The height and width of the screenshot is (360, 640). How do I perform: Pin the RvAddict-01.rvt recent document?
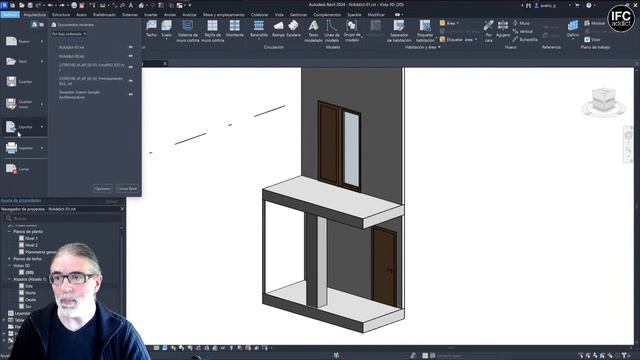(x=131, y=47)
